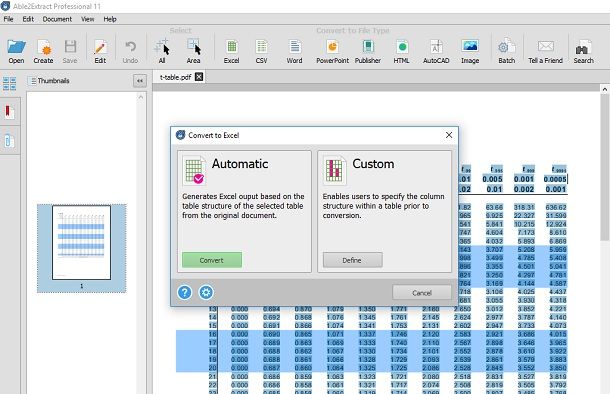The height and width of the screenshot is (394, 610).
Task: Convert to Word from the toolbar
Action: (294, 51)
